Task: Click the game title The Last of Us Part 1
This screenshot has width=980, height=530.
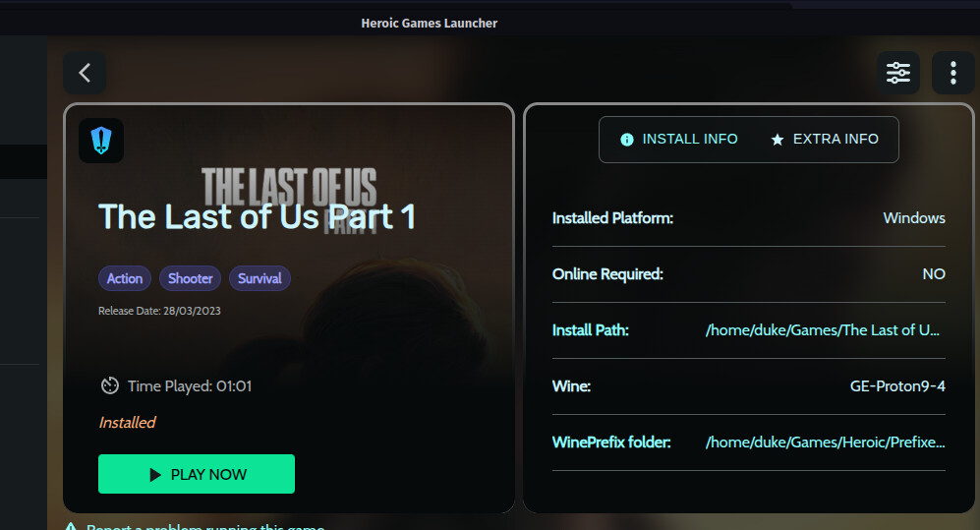Action: [x=257, y=217]
